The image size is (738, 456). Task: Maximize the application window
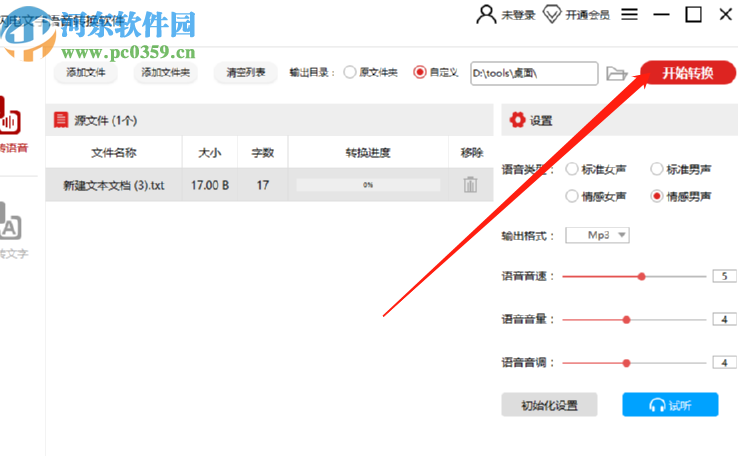click(693, 14)
